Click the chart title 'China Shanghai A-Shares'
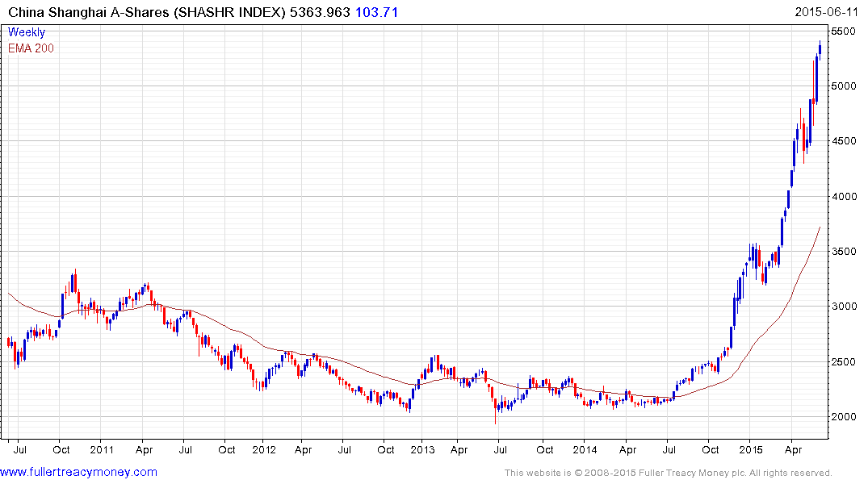Screen dimensions: 868x484 tap(89, 12)
